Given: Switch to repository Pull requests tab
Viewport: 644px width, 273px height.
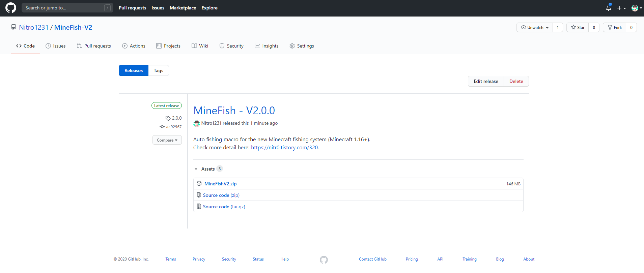Looking at the screenshot, I should pyautogui.click(x=94, y=46).
